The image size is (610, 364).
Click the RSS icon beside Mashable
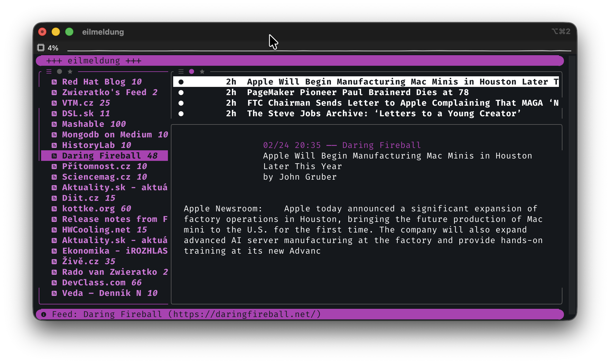54,124
